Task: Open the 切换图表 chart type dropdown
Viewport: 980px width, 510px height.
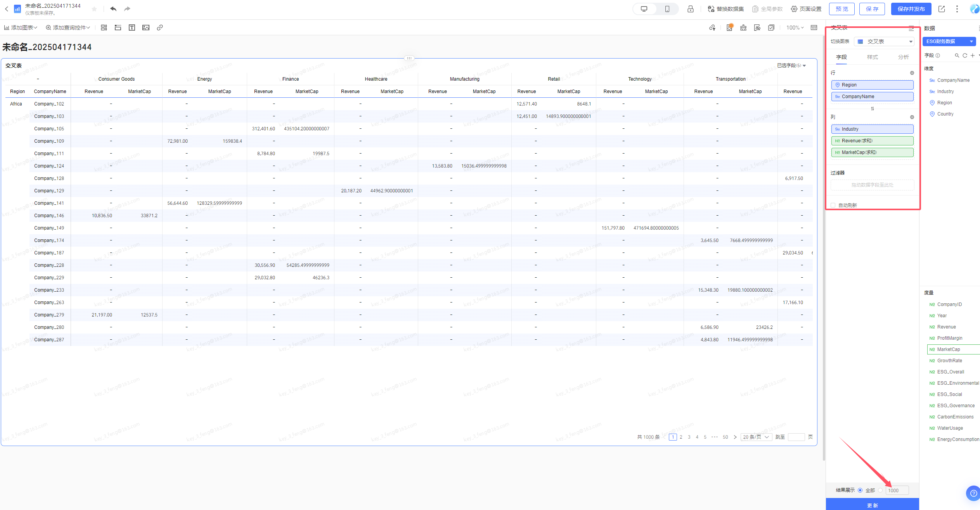Action: pyautogui.click(x=884, y=41)
